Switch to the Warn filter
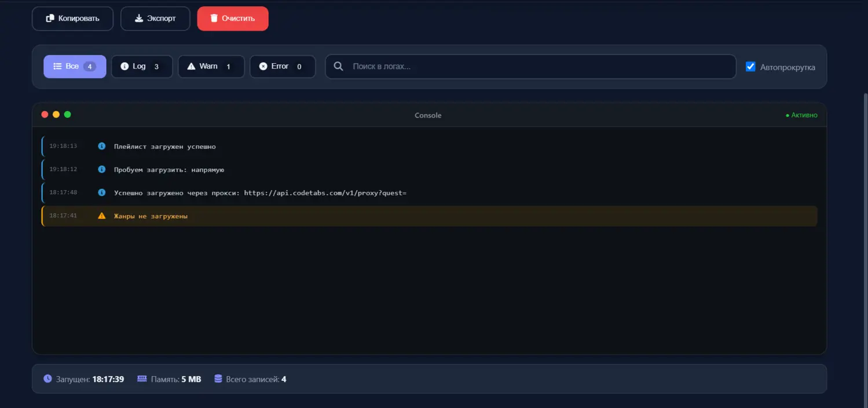The width and height of the screenshot is (868, 408). click(x=211, y=67)
